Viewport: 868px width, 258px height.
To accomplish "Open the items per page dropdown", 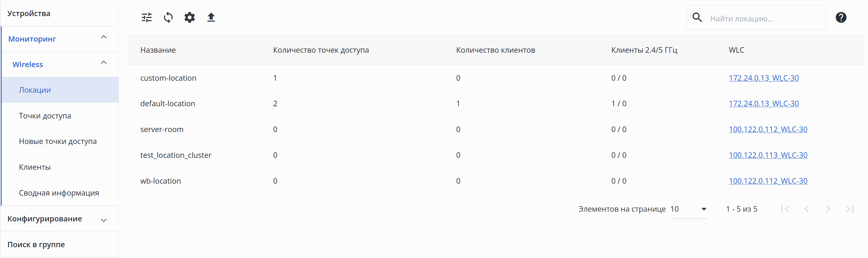I will tap(688, 209).
